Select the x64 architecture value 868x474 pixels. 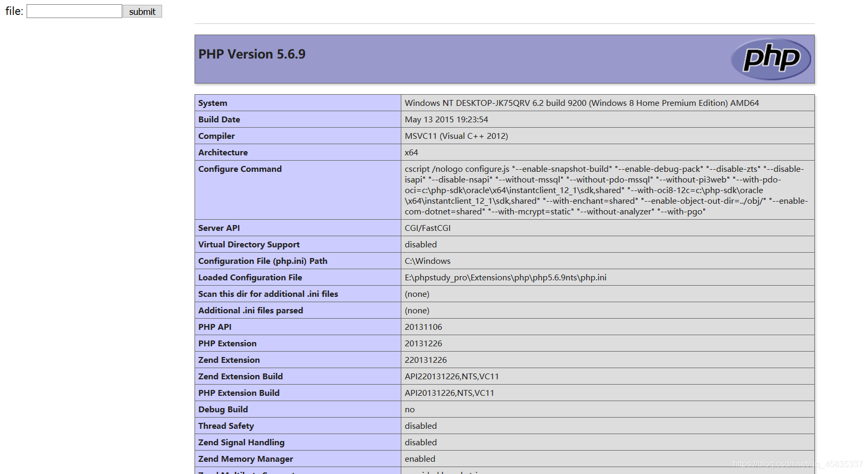pyautogui.click(x=411, y=153)
